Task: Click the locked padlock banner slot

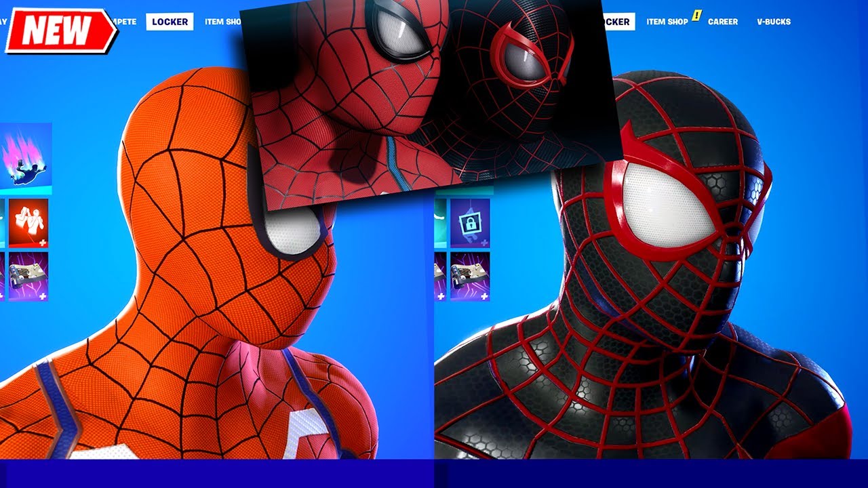Action: pyautogui.click(x=470, y=223)
